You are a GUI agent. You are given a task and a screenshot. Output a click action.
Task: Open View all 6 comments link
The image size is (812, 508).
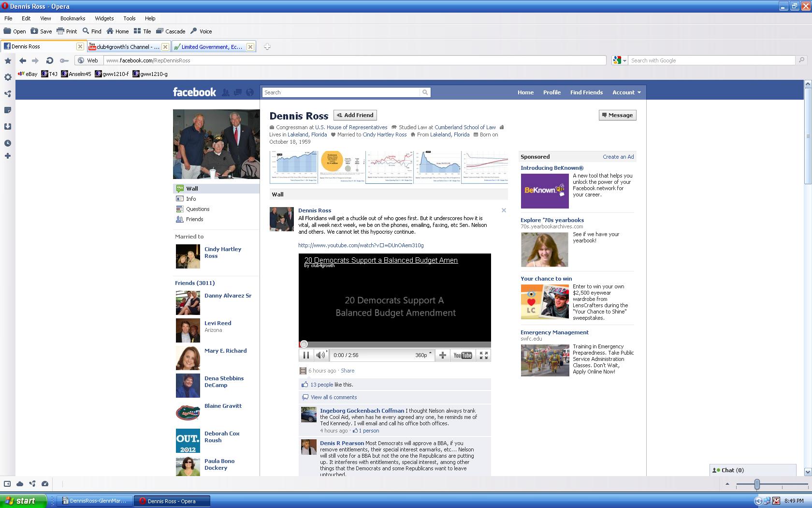pyautogui.click(x=333, y=397)
